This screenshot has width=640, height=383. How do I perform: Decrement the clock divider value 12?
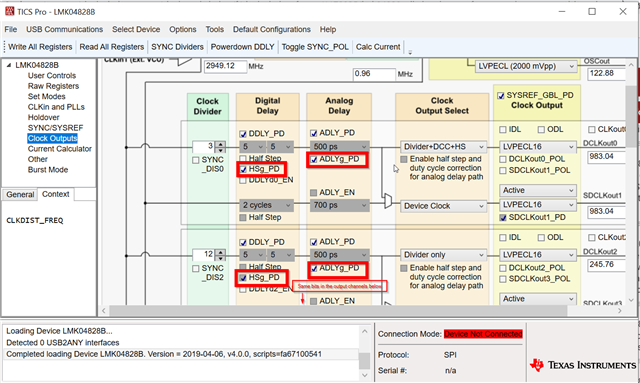[220, 258]
